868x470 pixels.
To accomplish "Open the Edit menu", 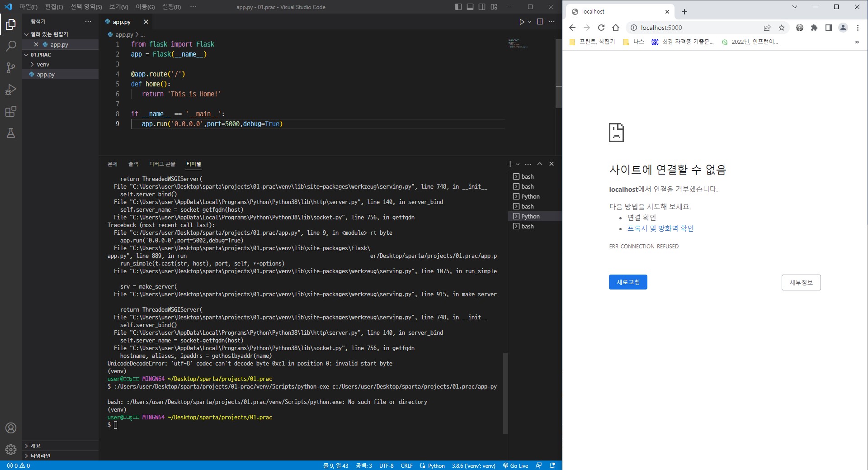I will (x=54, y=7).
